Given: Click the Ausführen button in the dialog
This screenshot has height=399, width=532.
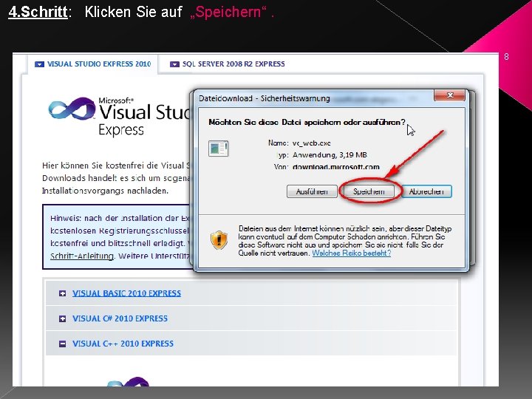Looking at the screenshot, I should (312, 191).
